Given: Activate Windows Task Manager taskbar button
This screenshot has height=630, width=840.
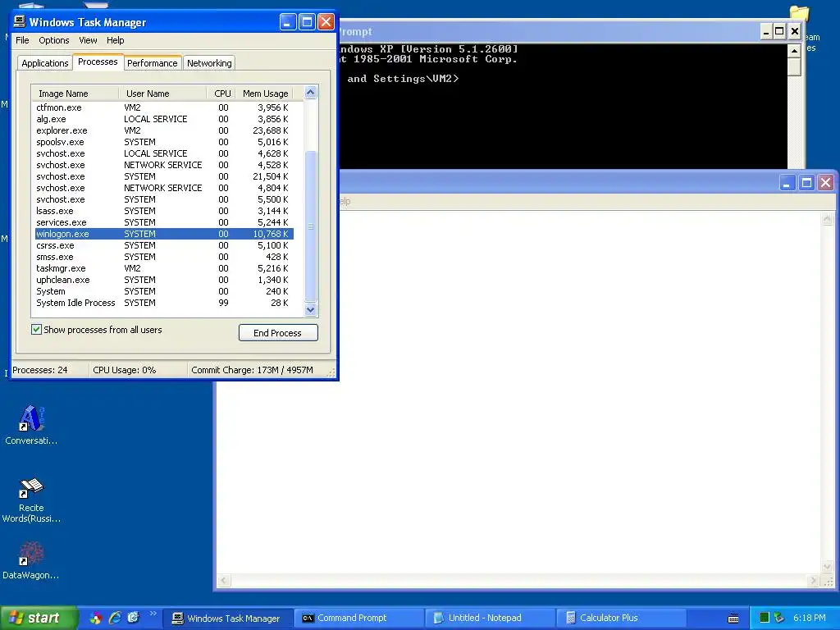Looking at the screenshot, I should click(228, 619).
